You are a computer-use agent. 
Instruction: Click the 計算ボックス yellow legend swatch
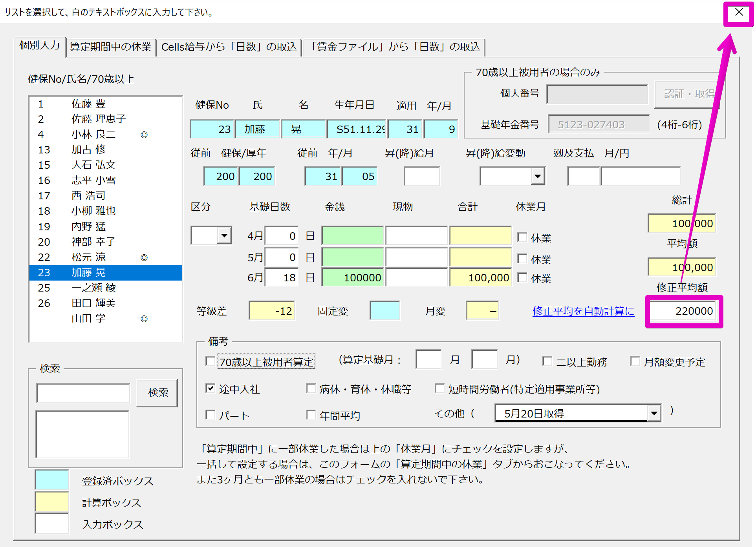click(52, 502)
